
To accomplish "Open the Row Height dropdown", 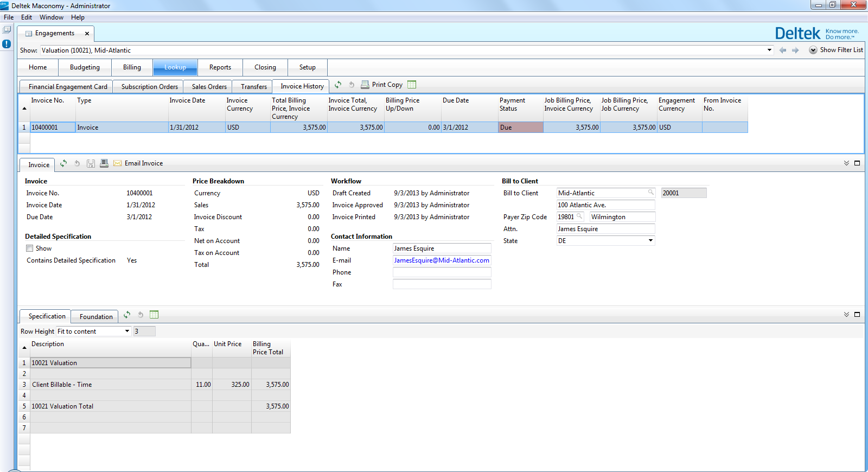I will pos(127,331).
